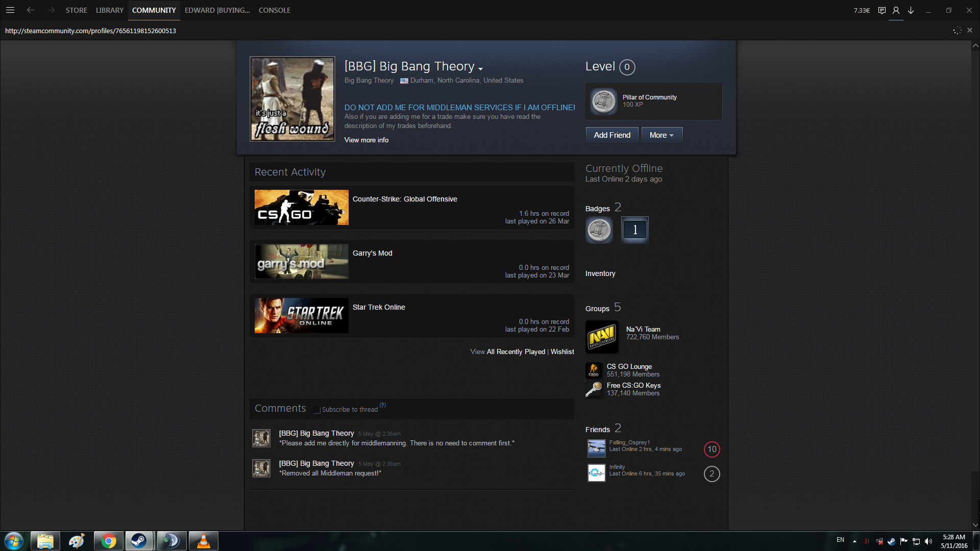Open the downloads arrow icon
The height and width of the screenshot is (551, 980).
coord(911,10)
